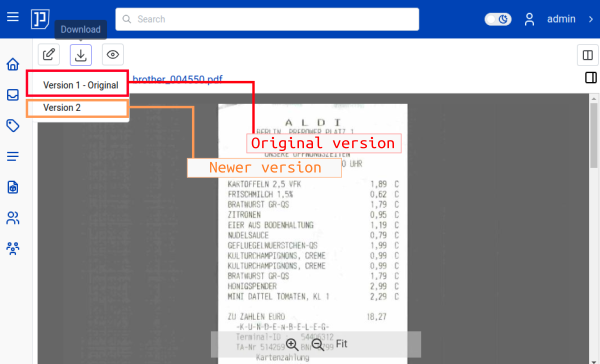This screenshot has width=600, height=364.
Task: Click receipt line HONIGSPENDER
Action: click(313, 286)
